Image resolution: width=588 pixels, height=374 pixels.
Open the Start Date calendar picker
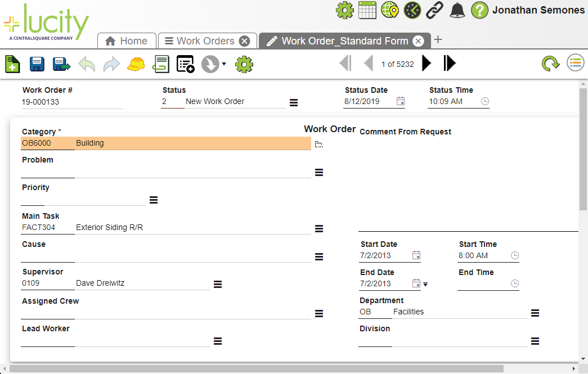pyautogui.click(x=416, y=255)
